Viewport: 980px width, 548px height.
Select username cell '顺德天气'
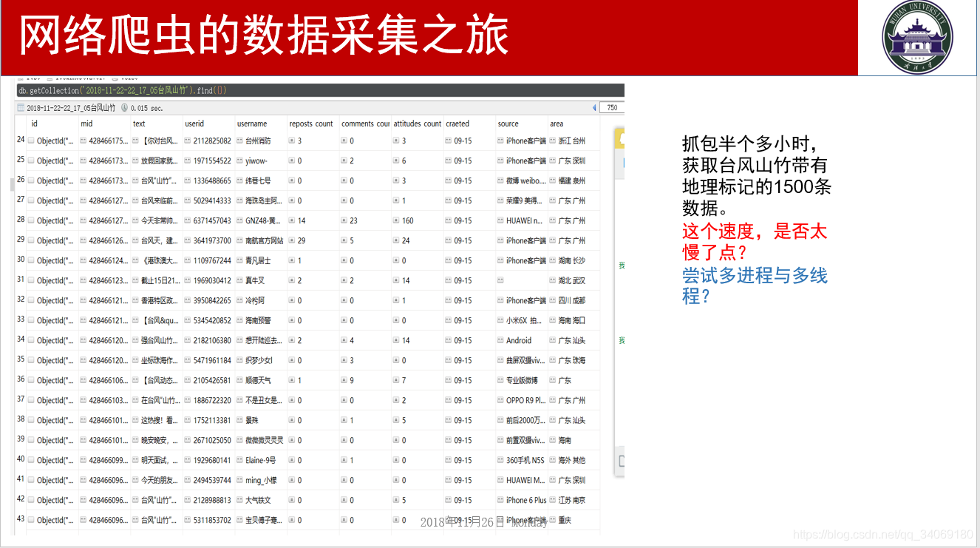pos(258,380)
